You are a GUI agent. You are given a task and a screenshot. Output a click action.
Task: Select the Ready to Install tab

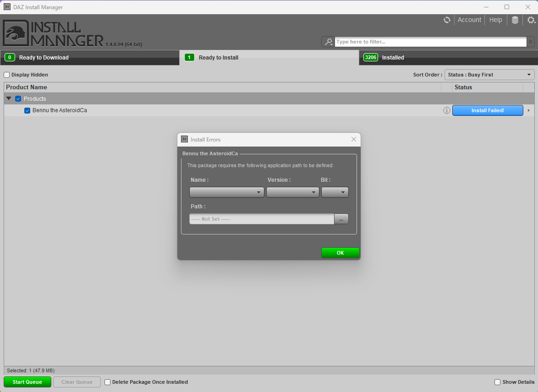pos(269,58)
